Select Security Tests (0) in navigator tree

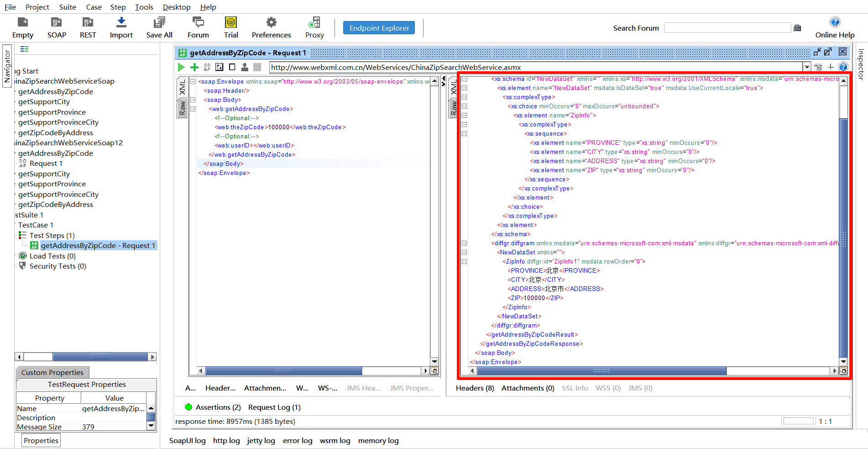click(58, 266)
